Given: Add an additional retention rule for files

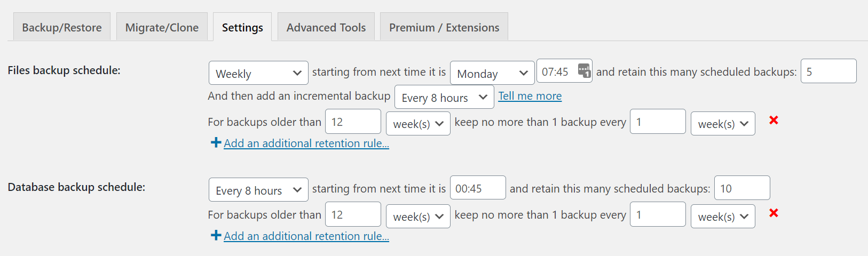Looking at the screenshot, I should coord(306,143).
